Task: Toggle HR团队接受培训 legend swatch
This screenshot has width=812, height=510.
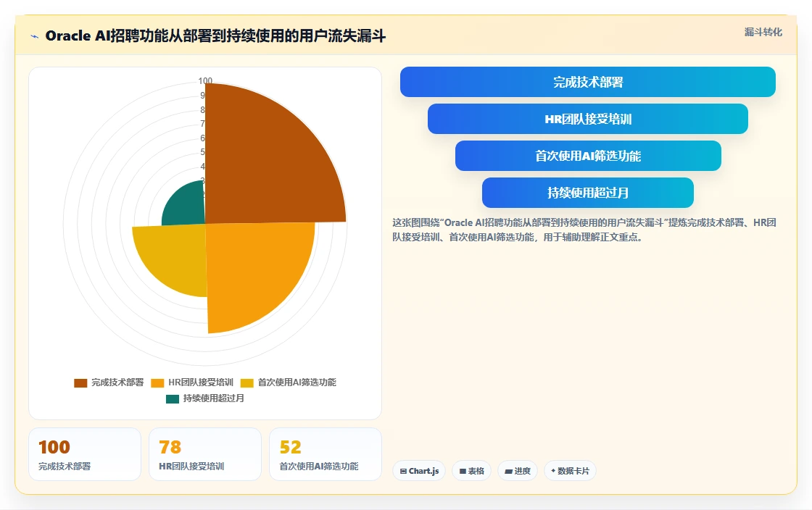Action: point(157,382)
